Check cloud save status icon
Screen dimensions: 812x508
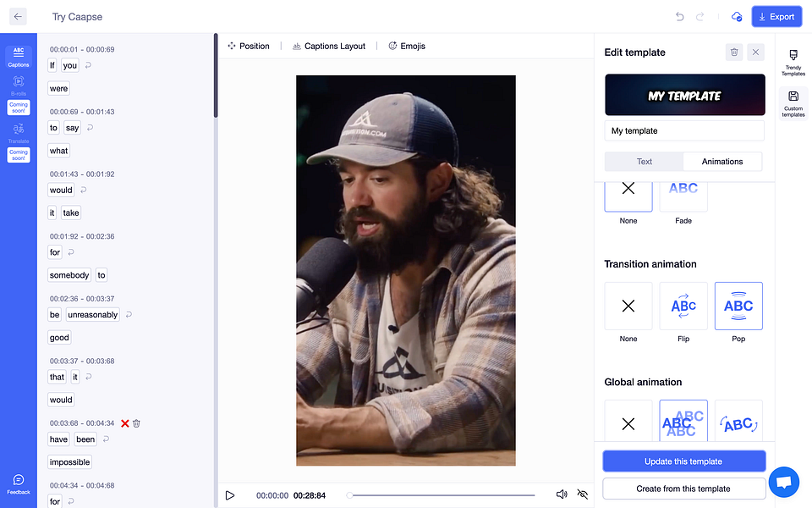pyautogui.click(x=737, y=17)
